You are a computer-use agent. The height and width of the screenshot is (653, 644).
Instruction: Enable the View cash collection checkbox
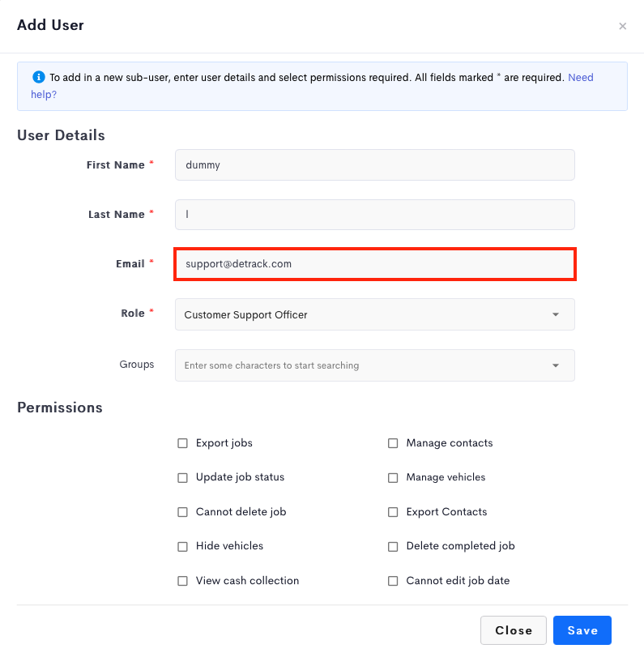tap(183, 581)
